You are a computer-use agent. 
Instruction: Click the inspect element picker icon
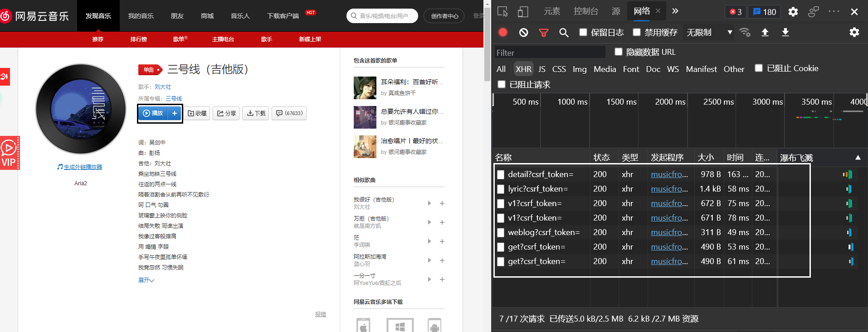502,11
